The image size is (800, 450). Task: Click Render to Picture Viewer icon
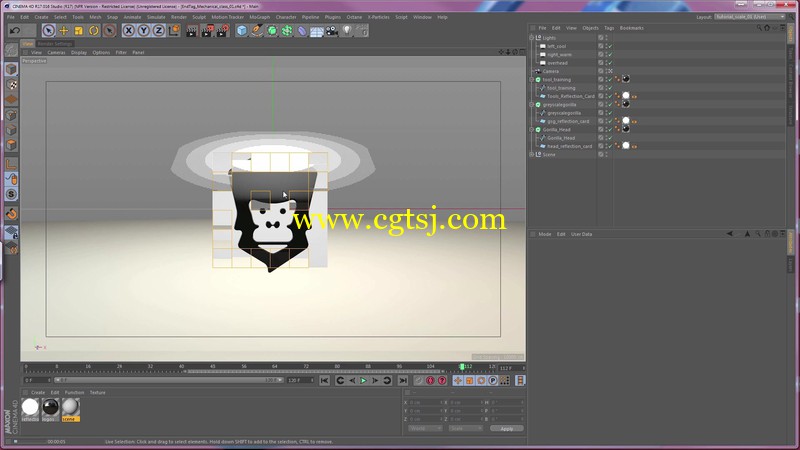207,31
